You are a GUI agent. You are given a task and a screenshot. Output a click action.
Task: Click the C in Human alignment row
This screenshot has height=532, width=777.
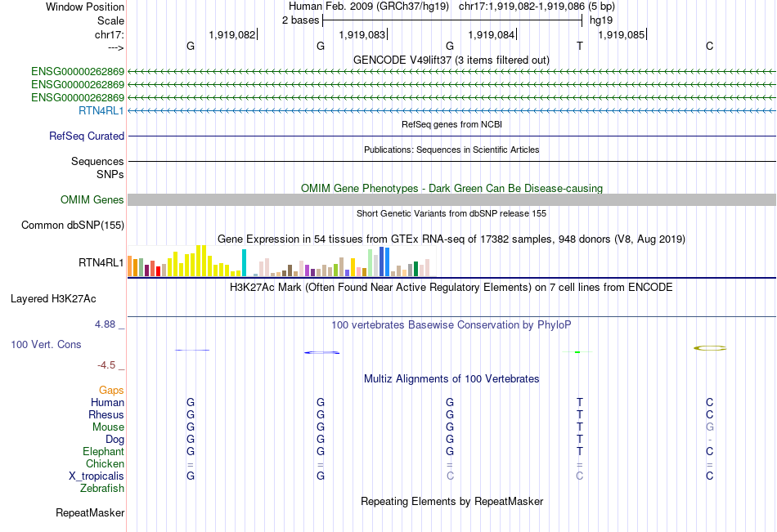point(710,402)
